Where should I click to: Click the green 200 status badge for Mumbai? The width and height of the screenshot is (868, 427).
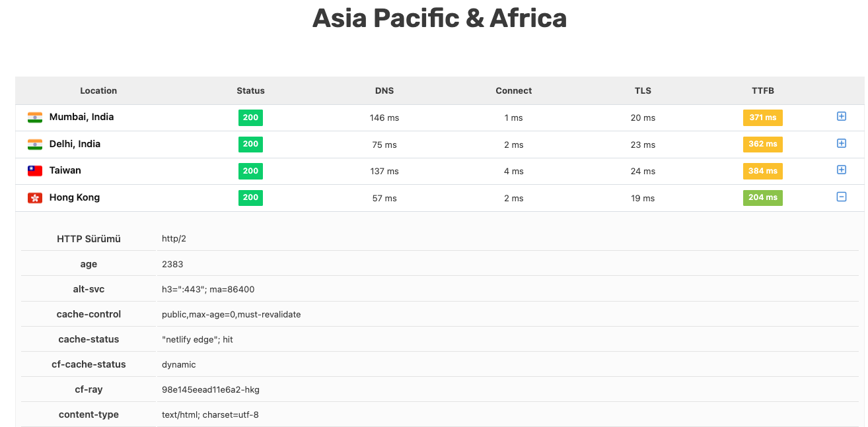coord(250,117)
